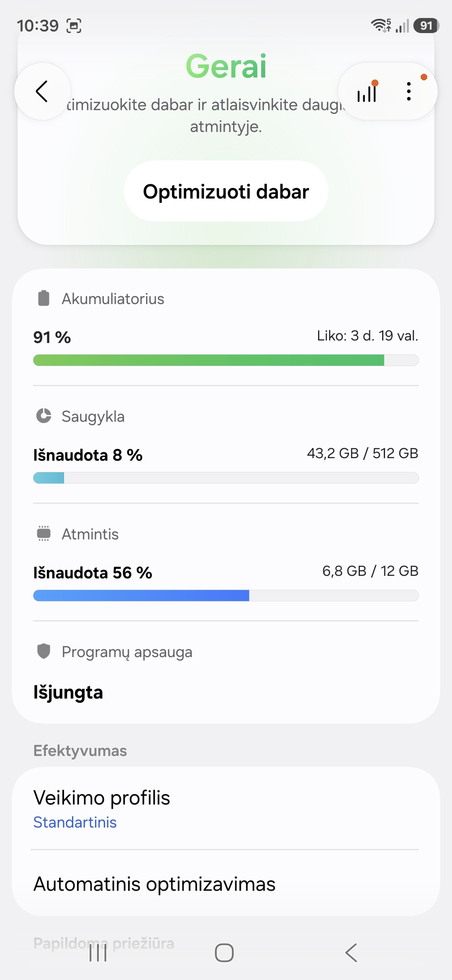Screen dimensions: 452x980
Task: Tap the Standartinis profile link
Action: click(x=75, y=822)
